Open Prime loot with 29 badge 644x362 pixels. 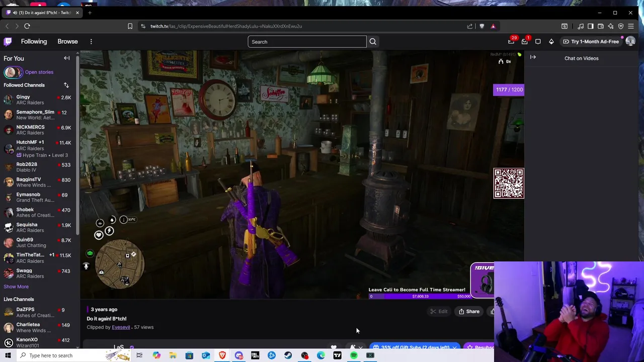[511, 42]
